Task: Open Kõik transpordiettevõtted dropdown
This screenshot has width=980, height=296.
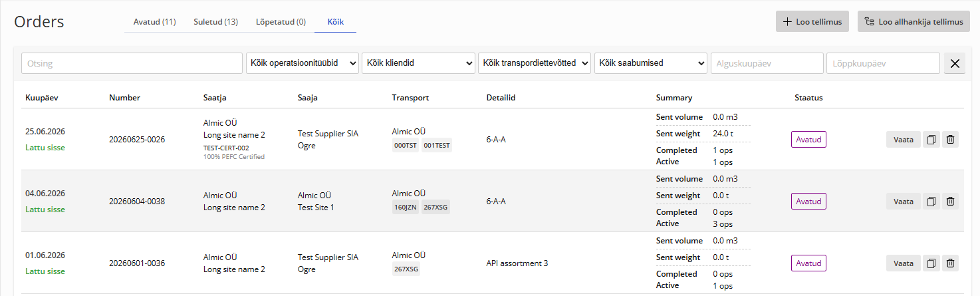Action: tap(535, 63)
